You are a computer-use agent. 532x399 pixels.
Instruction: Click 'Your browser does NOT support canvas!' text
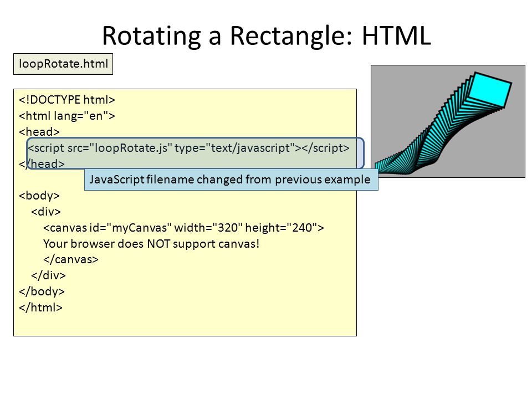[x=151, y=244]
